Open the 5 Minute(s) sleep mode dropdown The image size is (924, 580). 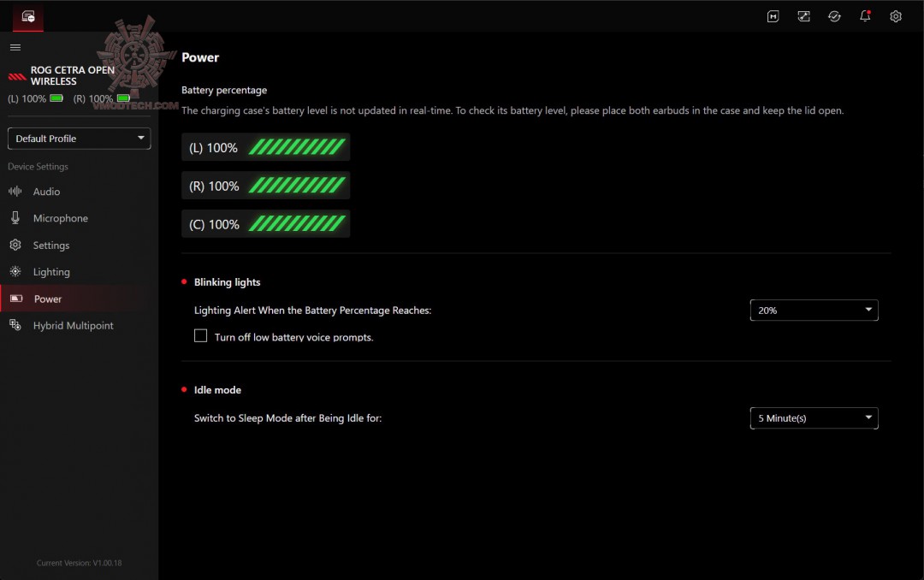(x=814, y=418)
